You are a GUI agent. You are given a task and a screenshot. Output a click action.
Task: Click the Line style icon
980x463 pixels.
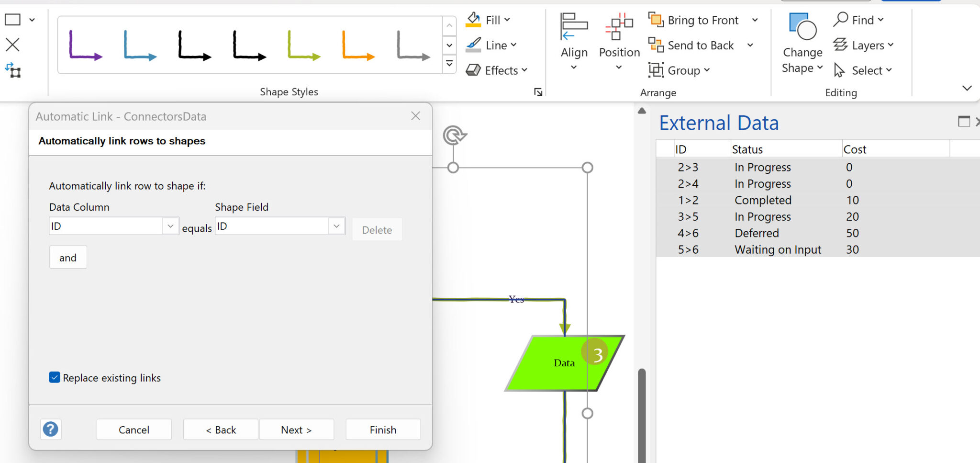click(474, 45)
